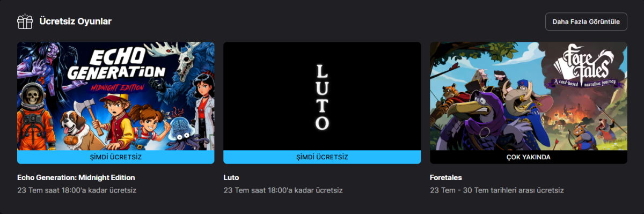This screenshot has height=214, width=644.
Task: Open the Echo Generation: Midnight Edition cover art
Action: click(116, 97)
